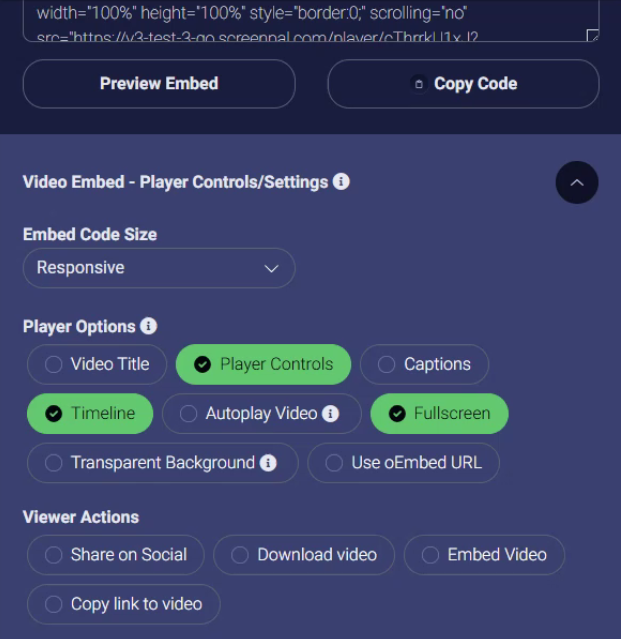Click info icon on Autoplay Video option
Viewport: 621px width, 639px height.
[x=330, y=414]
